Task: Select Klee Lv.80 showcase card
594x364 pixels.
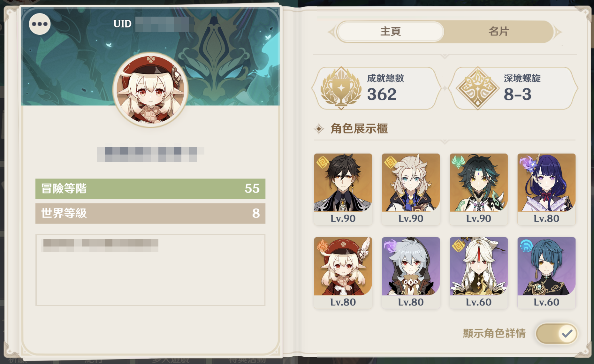Action: [343, 273]
